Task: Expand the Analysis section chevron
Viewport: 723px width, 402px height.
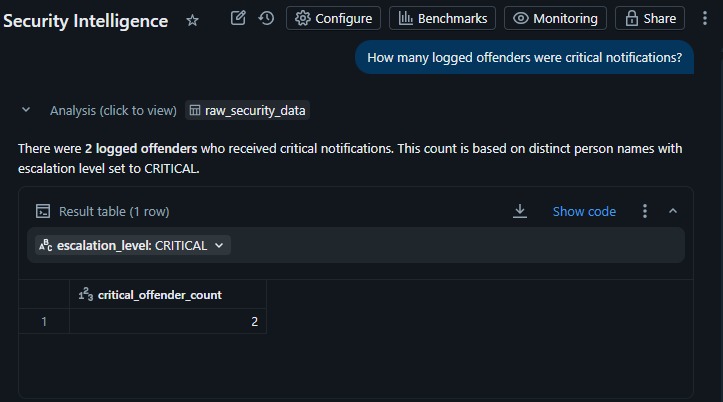Action: point(26,110)
